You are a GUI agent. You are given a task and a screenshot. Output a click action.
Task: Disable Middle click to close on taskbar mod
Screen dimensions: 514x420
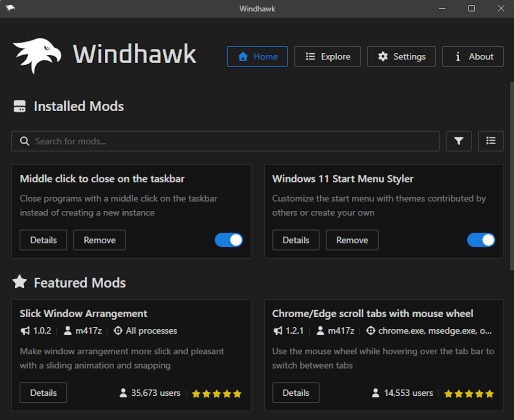(x=229, y=240)
